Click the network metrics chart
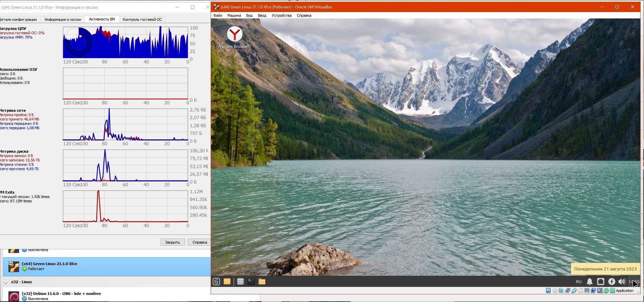The width and height of the screenshot is (644, 302). pyautogui.click(x=125, y=124)
